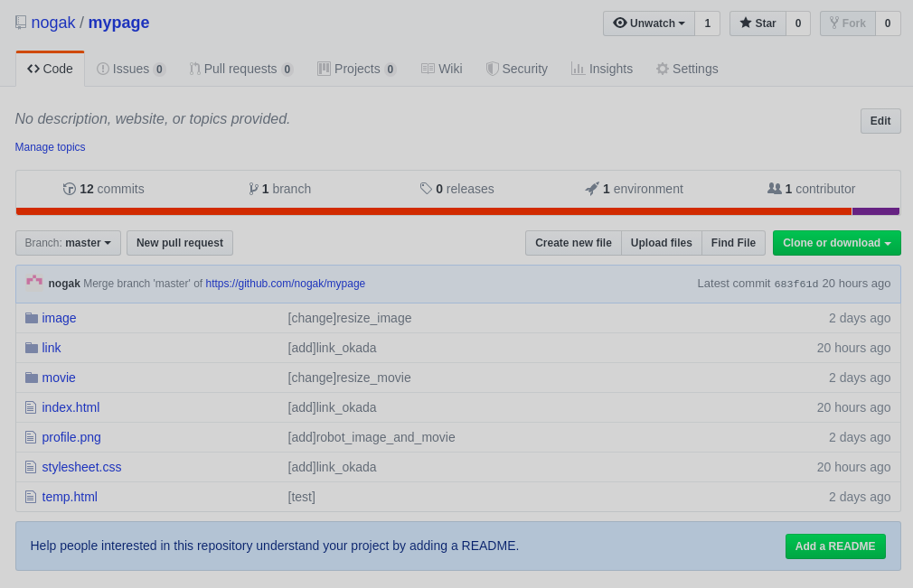Click the environment rocket icon
Image resolution: width=913 pixels, height=588 pixels.
592,189
